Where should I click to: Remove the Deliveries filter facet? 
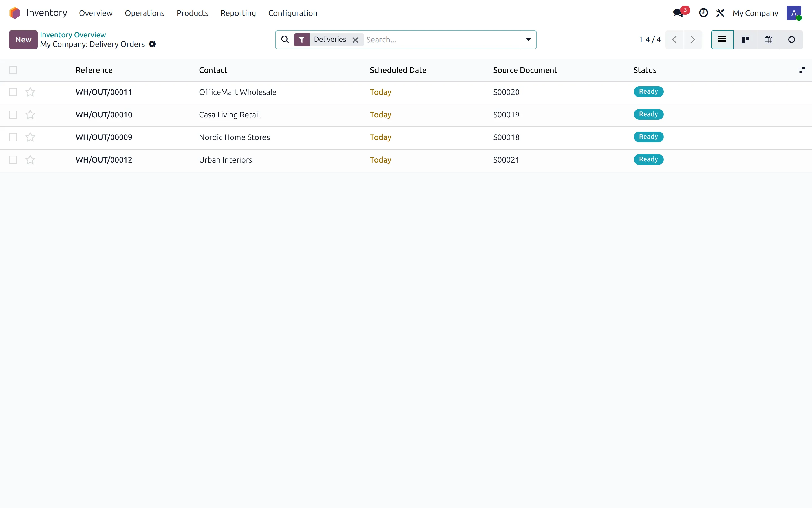click(x=355, y=40)
